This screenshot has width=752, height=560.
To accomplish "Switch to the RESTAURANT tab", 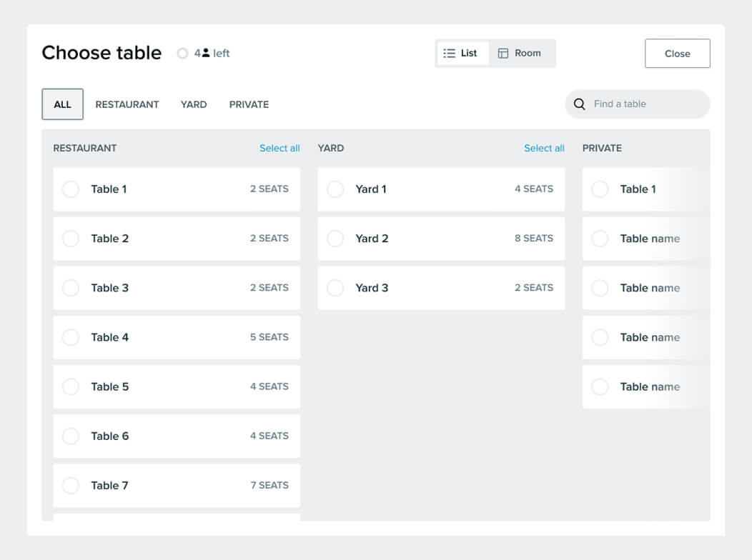I will coord(127,104).
